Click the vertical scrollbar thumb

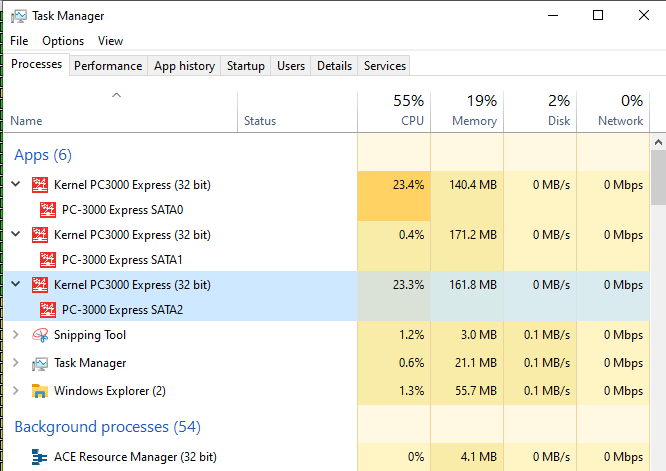pos(658,178)
